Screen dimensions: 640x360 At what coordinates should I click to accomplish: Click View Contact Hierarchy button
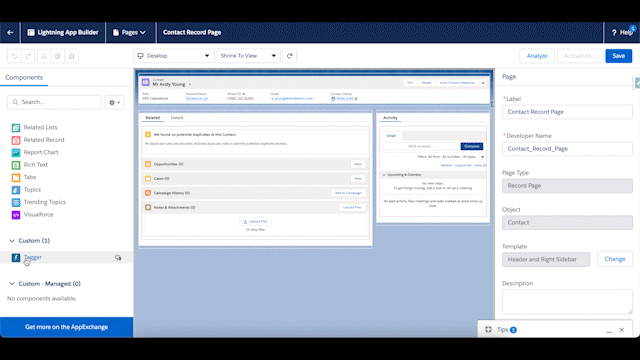[457, 83]
